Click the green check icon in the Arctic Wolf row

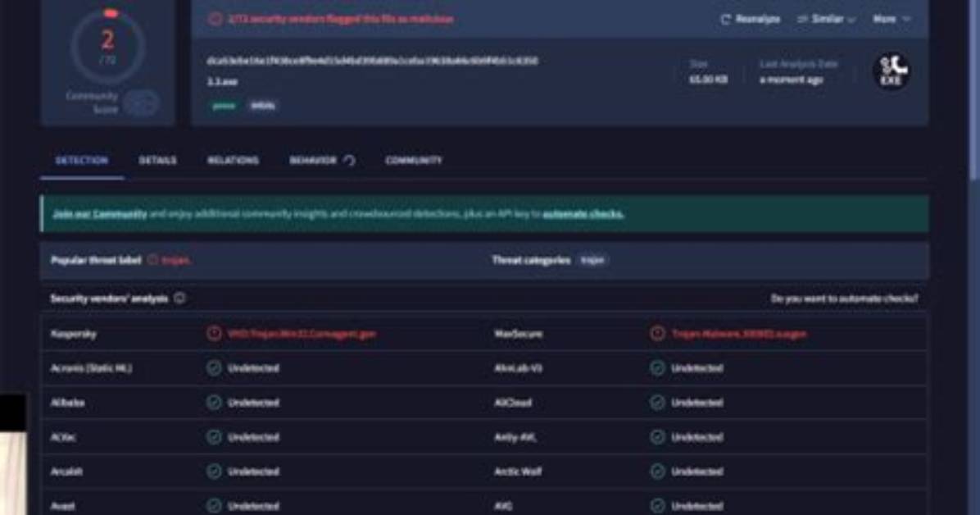click(x=657, y=472)
